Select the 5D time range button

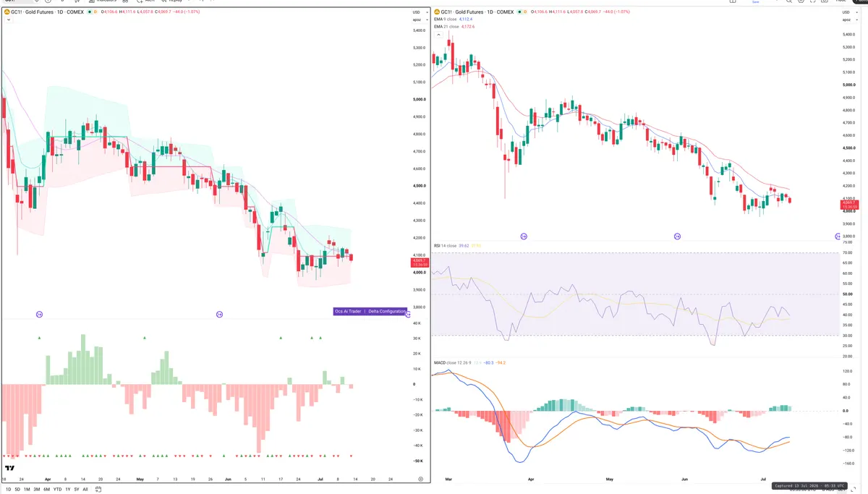[x=17, y=490]
